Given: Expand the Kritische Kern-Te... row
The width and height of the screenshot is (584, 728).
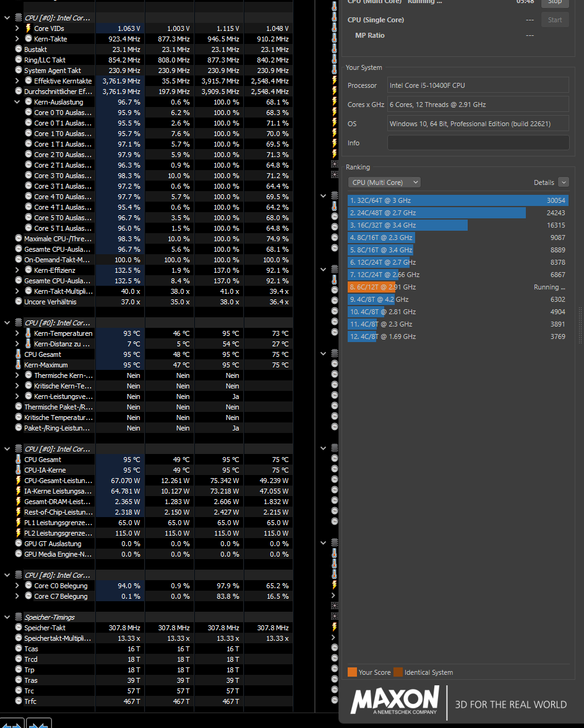Looking at the screenshot, I should tap(17, 386).
